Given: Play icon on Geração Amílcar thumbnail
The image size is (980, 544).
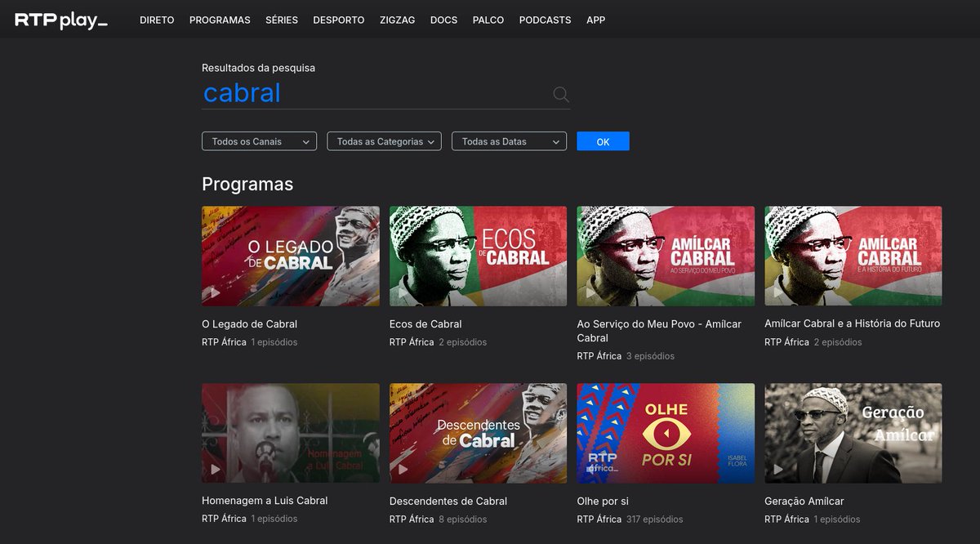Looking at the screenshot, I should [778, 469].
